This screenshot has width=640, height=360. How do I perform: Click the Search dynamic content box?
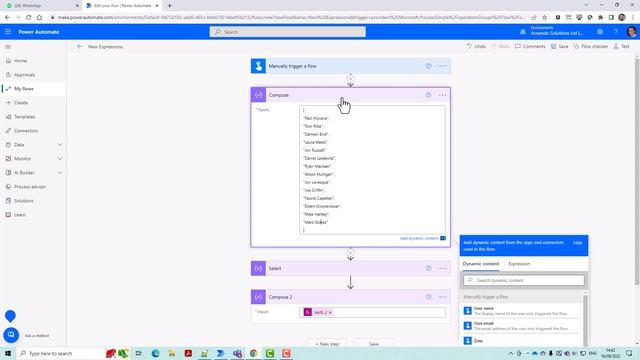point(524,280)
